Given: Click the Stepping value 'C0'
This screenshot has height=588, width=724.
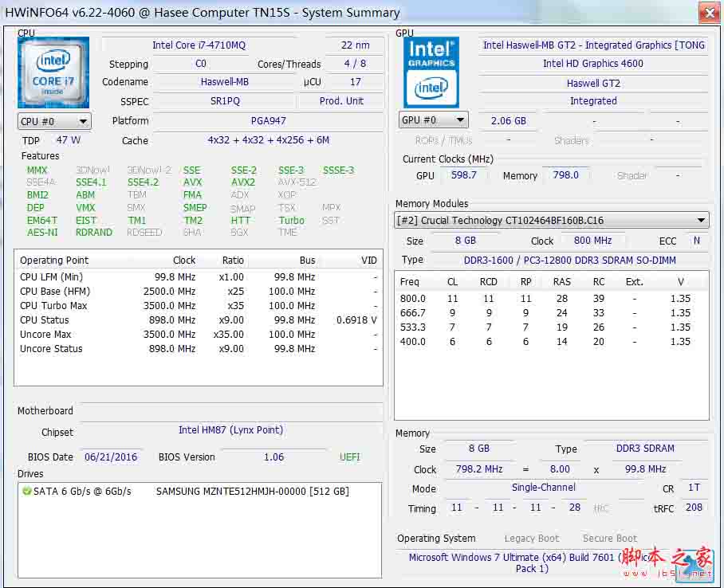Looking at the screenshot, I should 201,64.
